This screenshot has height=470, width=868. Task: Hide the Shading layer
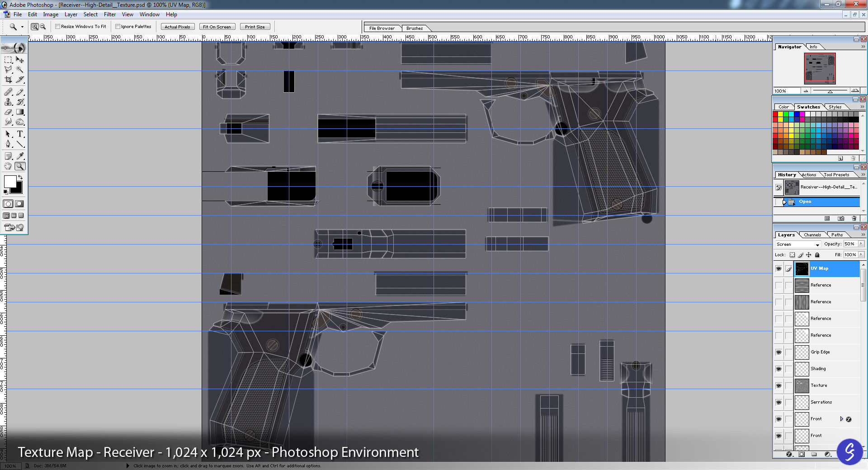pos(778,369)
